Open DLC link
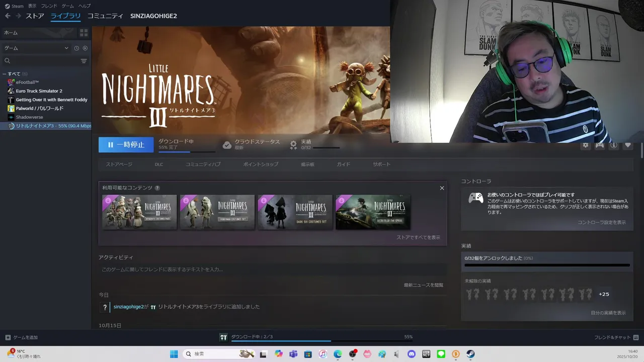Screen dimensions: 644x362 158,164
